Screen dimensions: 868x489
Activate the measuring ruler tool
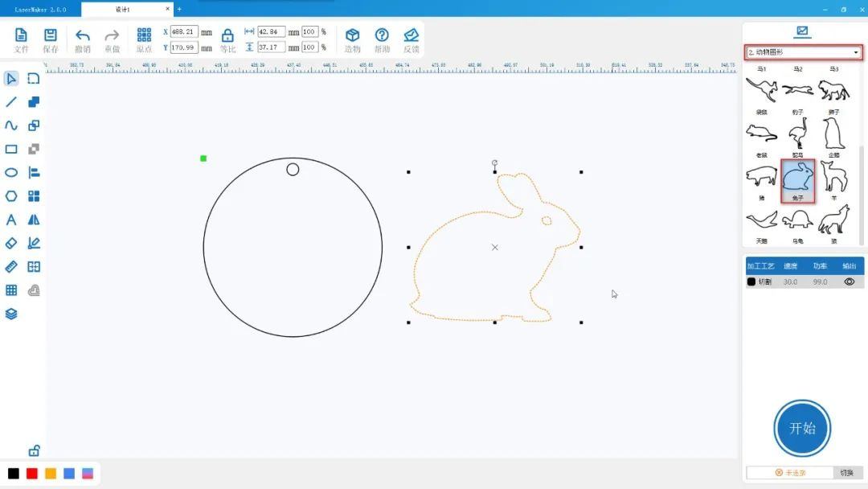click(x=11, y=266)
